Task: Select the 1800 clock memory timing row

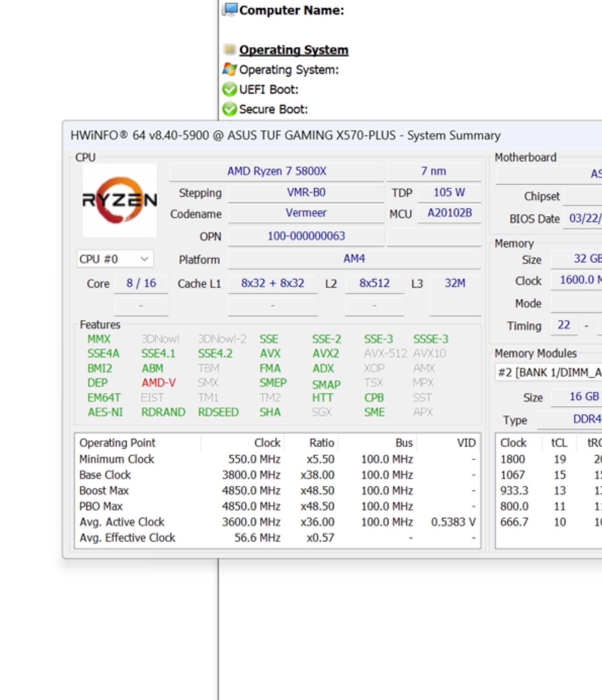Action: 549,459
